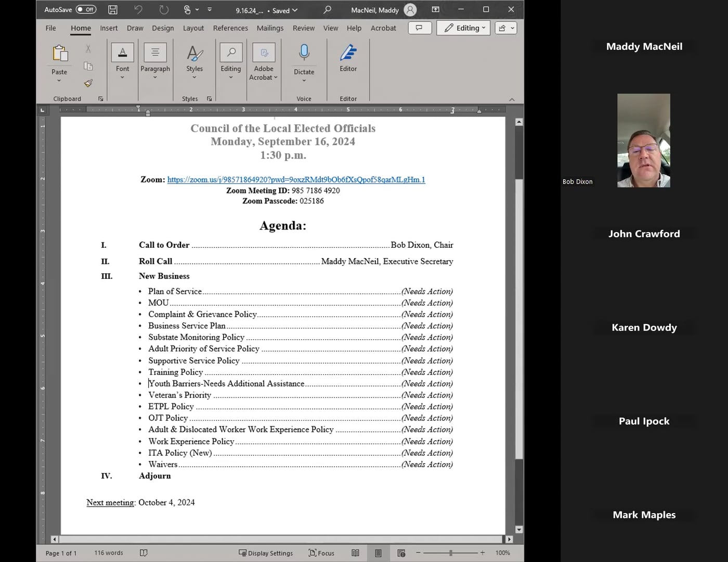Click the Save icon in title bar
This screenshot has height=562, width=728.
tap(112, 10)
